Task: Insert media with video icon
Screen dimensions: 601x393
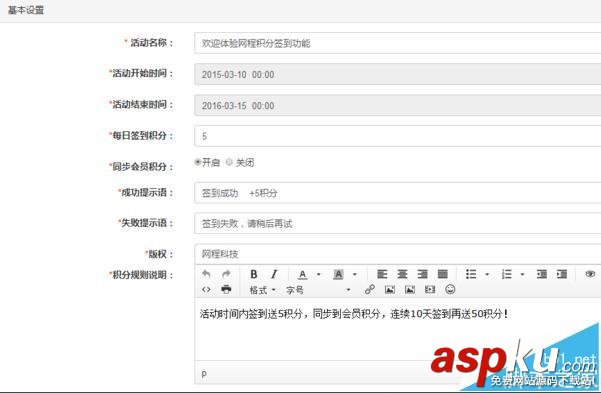Action: click(430, 289)
